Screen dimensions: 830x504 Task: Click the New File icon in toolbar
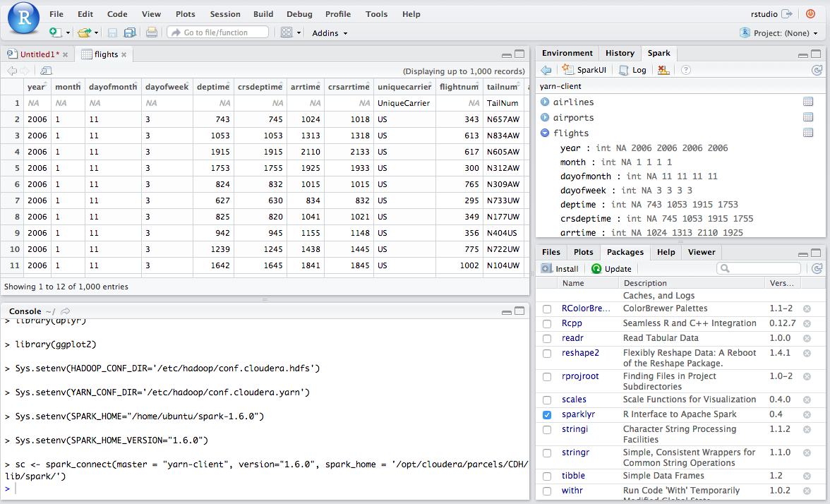point(55,32)
